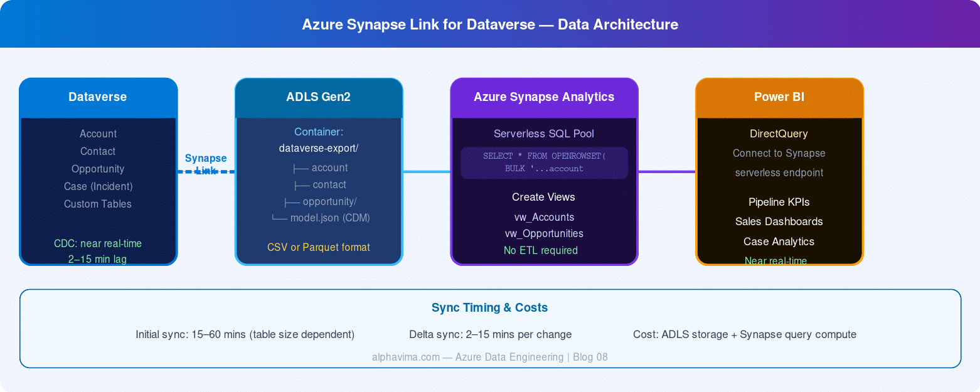980x392 pixels.
Task: Click the CSV or Parquet format text
Action: tap(319, 247)
